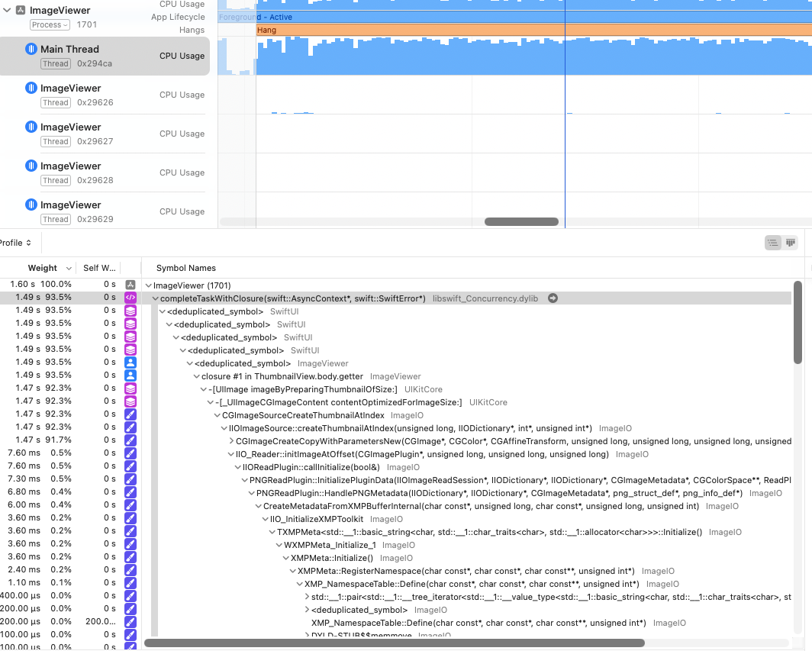This screenshot has width=812, height=651.
Task: Click app icon in ImageViewer (1701) weight row
Action: [130, 285]
